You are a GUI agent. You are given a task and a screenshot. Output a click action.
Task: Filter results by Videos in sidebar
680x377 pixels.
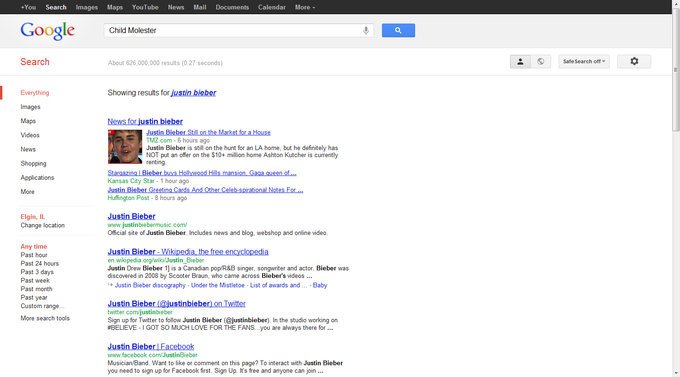click(30, 135)
